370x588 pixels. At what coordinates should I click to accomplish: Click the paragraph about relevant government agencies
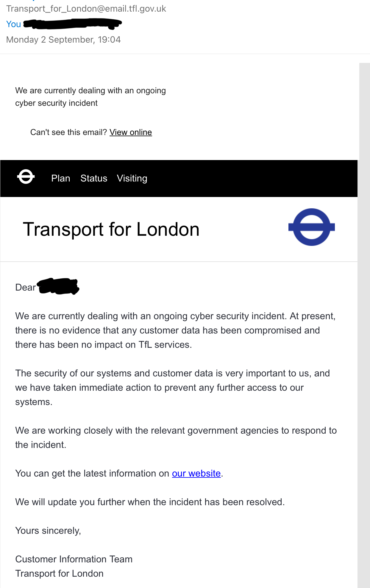click(176, 437)
